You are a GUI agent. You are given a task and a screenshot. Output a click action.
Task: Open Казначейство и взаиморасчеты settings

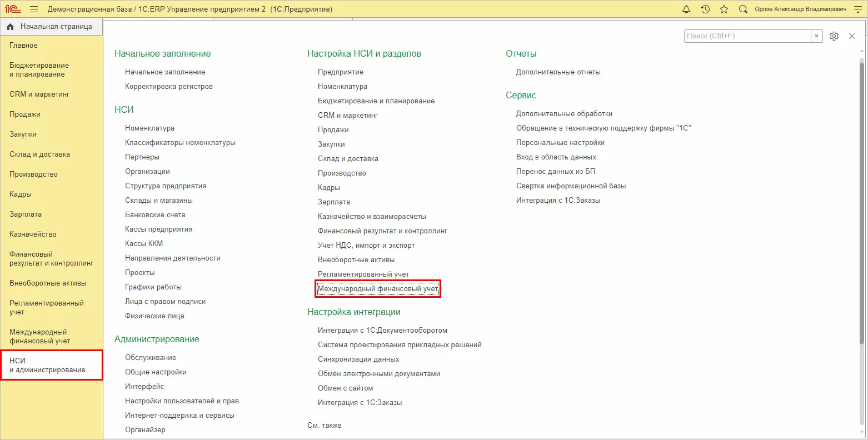click(x=372, y=217)
